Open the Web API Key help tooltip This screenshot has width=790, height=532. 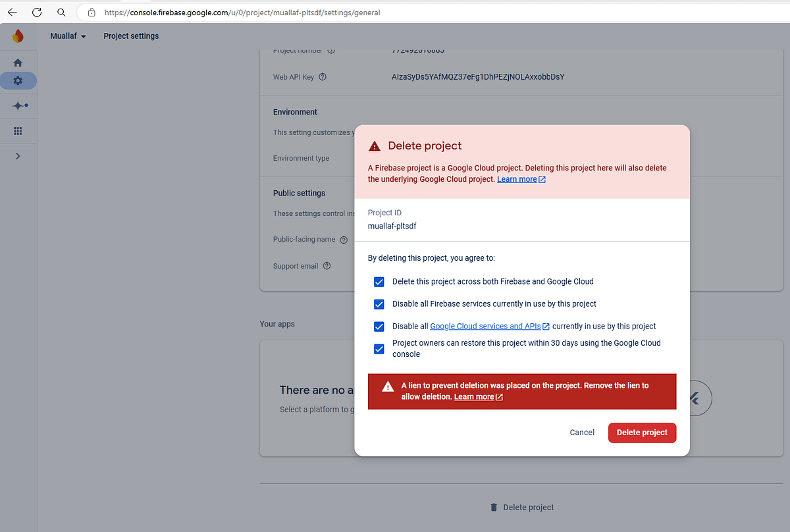point(322,76)
